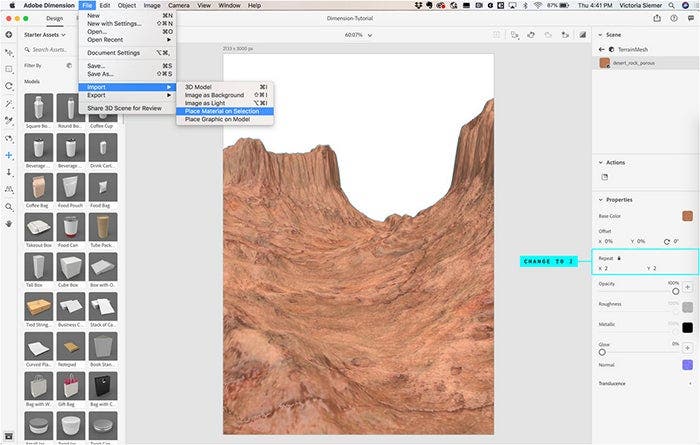Select the Select and Move tool
The height and width of the screenshot is (445, 700).
9,53
